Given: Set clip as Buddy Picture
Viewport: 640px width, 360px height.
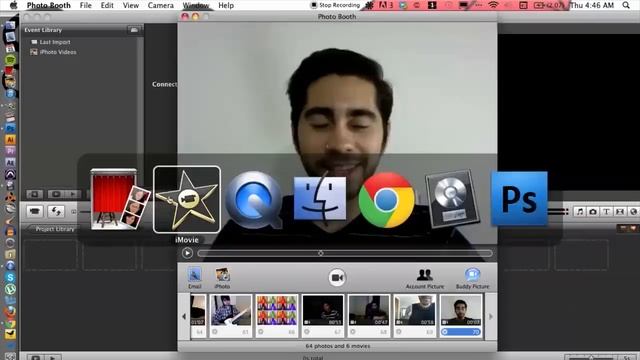Looking at the screenshot, I should point(472,279).
